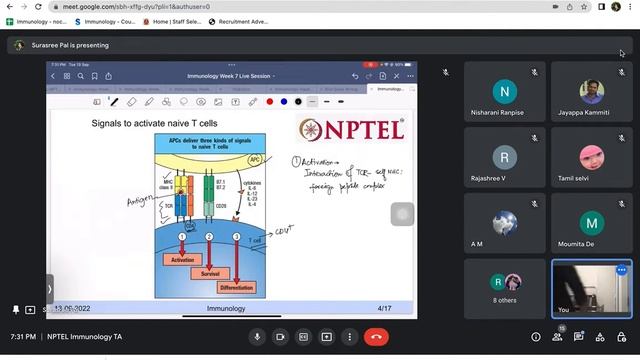Select the Nisharani Ranpise participant tile
Image resolution: width=640 pixels, height=360 pixels.
(x=504, y=92)
